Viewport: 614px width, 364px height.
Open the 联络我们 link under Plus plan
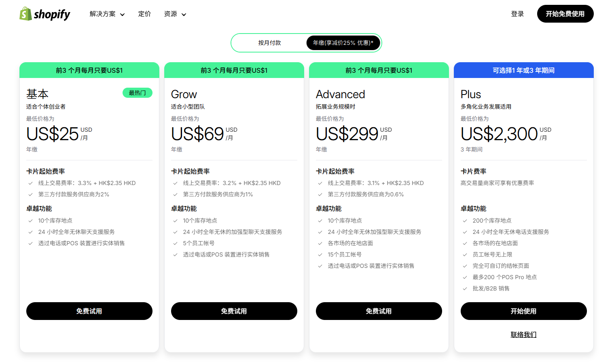tap(523, 335)
